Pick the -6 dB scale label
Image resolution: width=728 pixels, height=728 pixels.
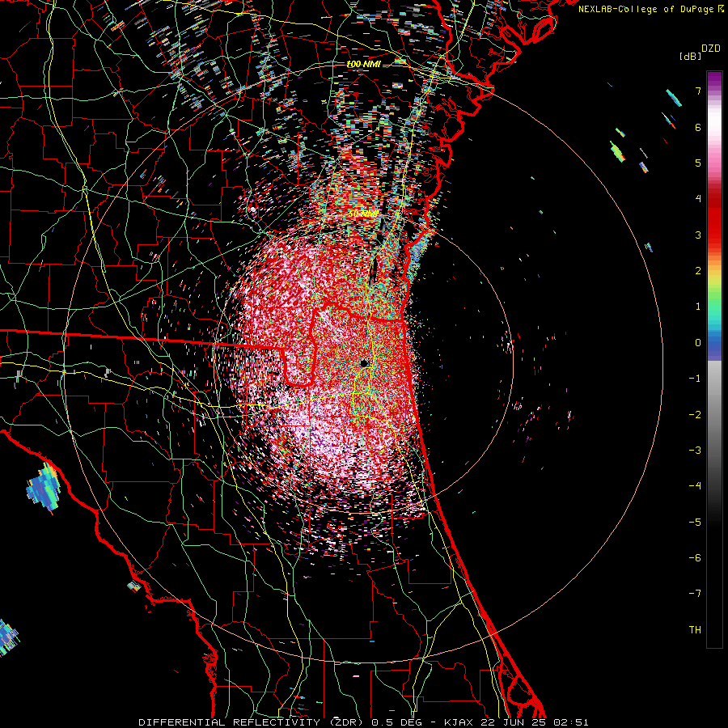click(695, 558)
